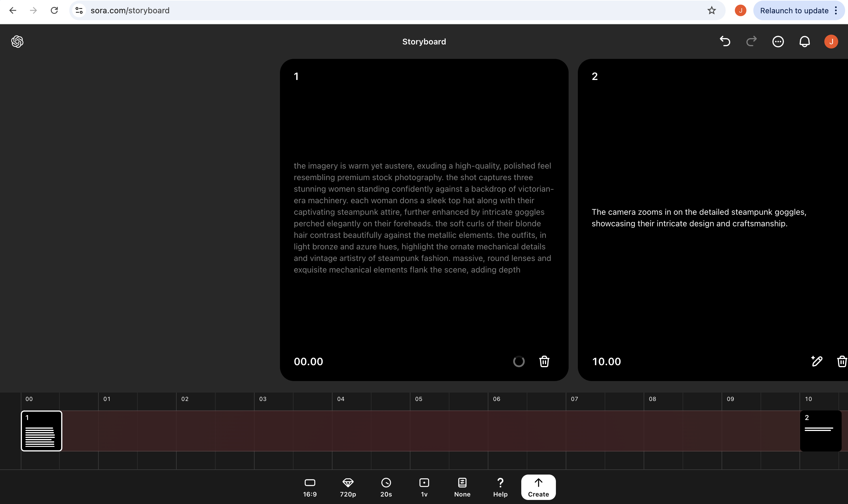Delete storyboard card 1
The width and height of the screenshot is (848, 504).
click(544, 361)
